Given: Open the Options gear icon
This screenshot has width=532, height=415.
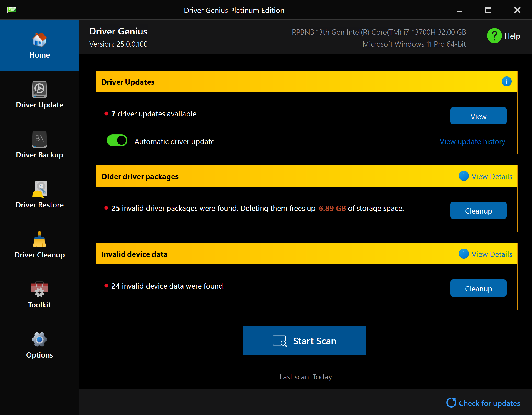Looking at the screenshot, I should 39,339.
